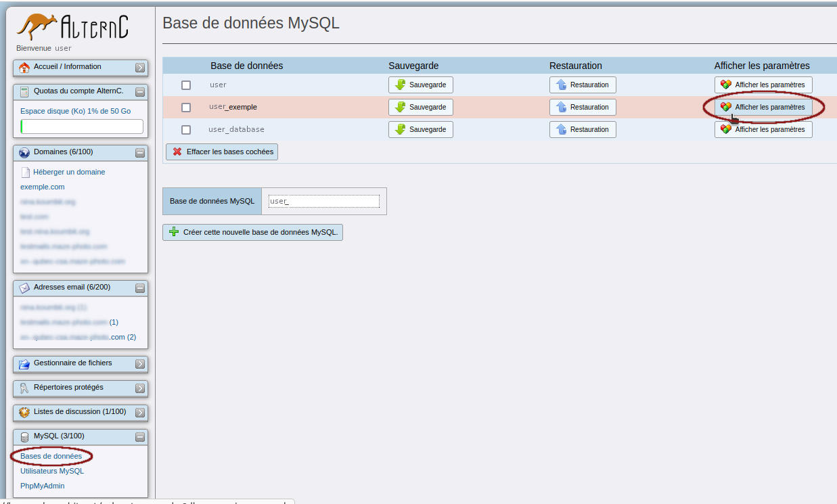This screenshot has height=504, width=837.
Task: Click Effacer les bases cochées button
Action: [222, 152]
